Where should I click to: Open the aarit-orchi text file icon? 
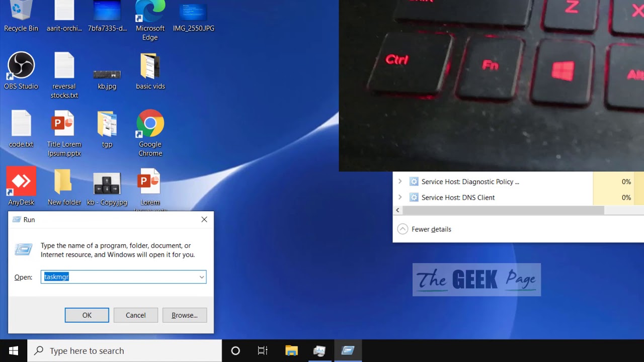[64, 15]
